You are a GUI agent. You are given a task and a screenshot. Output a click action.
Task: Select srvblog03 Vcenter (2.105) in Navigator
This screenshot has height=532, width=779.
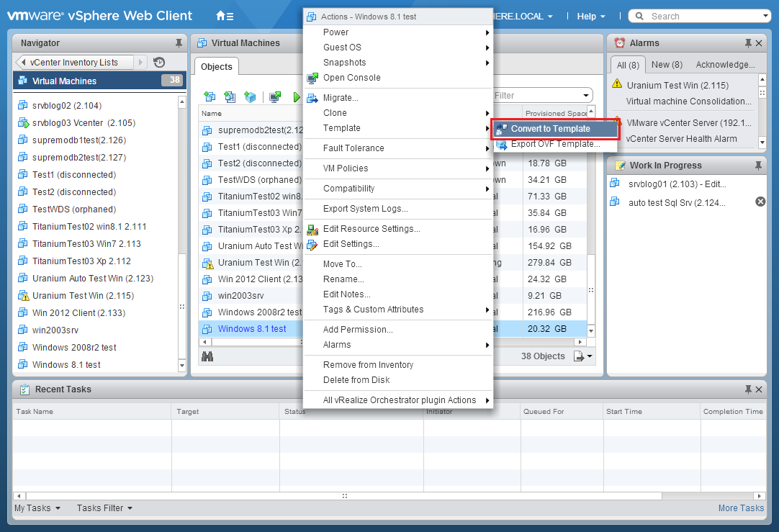point(84,122)
